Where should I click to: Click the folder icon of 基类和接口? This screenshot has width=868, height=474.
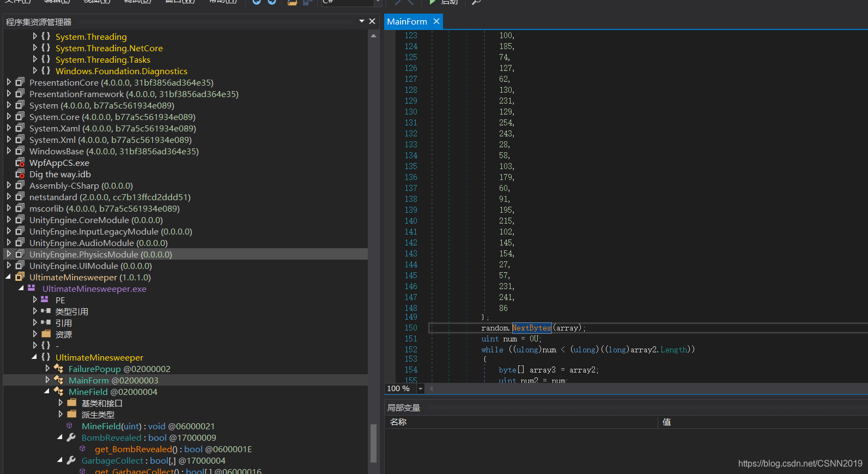pyautogui.click(x=72, y=403)
